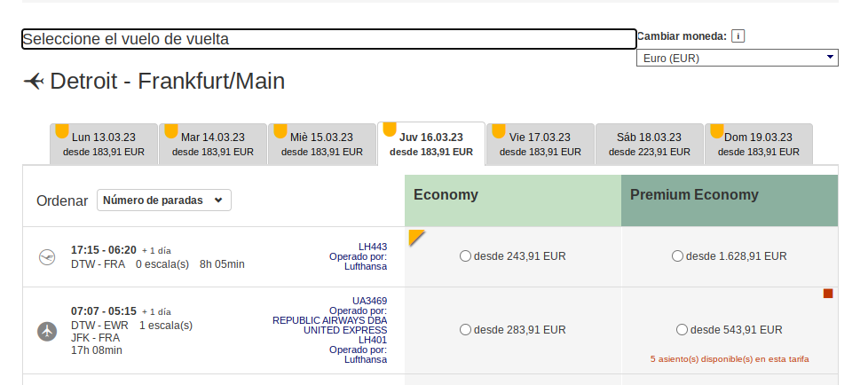Click the 8h 05min duration text
The image size is (868, 385).
[x=222, y=264]
